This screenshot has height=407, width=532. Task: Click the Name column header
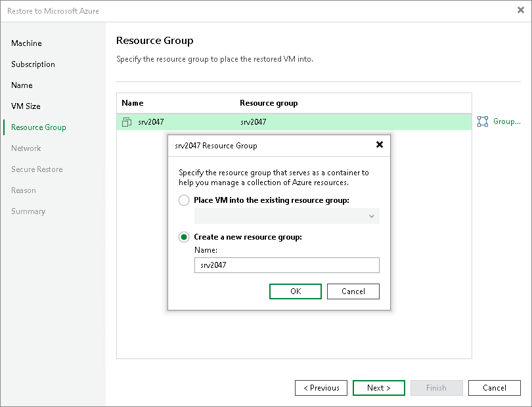pos(132,103)
